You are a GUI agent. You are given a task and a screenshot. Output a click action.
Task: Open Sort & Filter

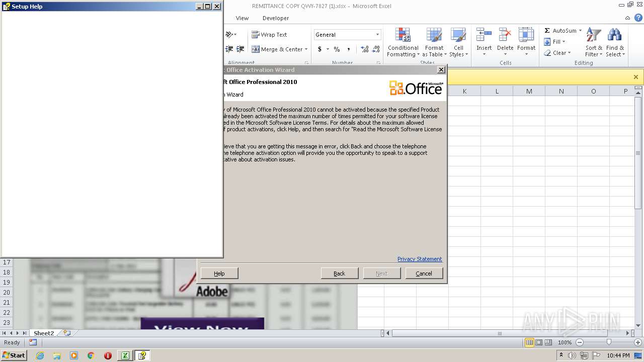(594, 43)
